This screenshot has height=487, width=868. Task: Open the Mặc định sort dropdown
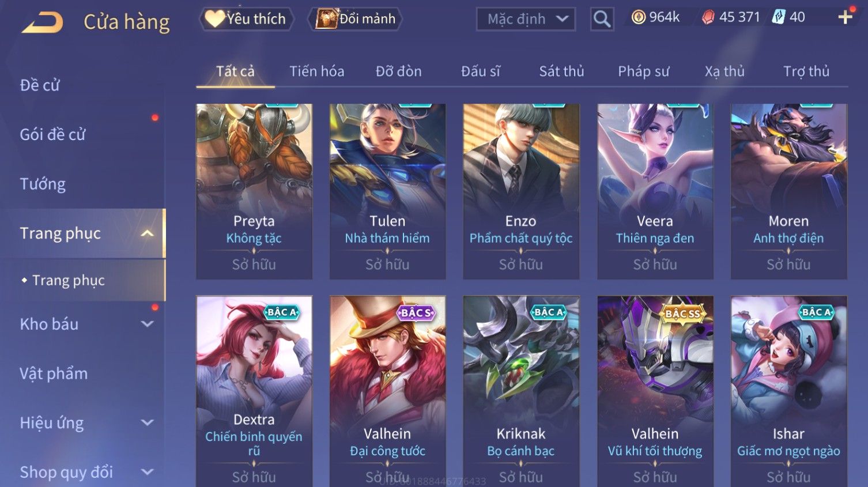526,19
